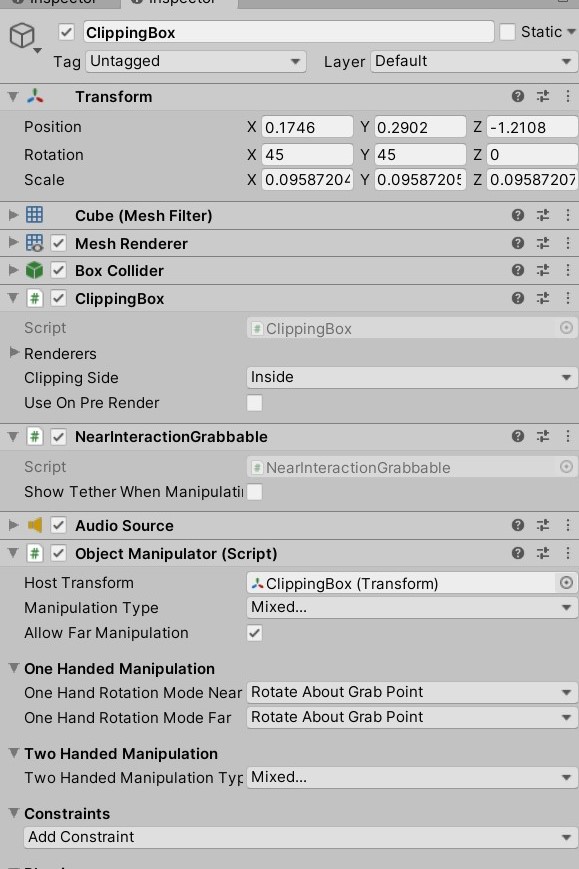Open Audio Source preset selector
579x869 pixels.
tap(542, 525)
